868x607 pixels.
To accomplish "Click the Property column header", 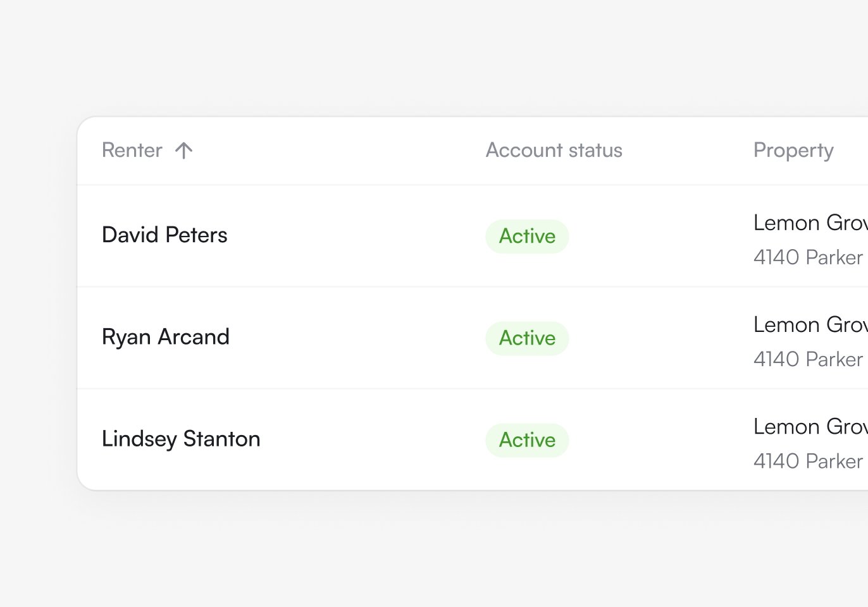I will click(x=793, y=150).
